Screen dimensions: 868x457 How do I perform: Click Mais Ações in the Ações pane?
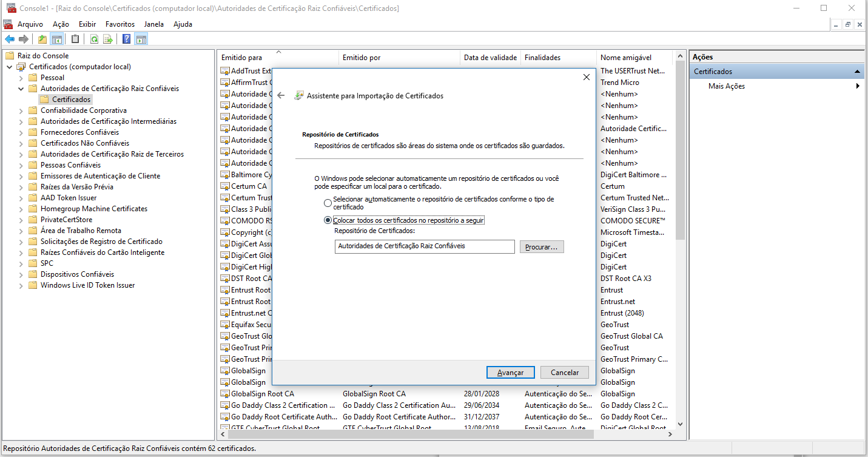[x=727, y=86]
